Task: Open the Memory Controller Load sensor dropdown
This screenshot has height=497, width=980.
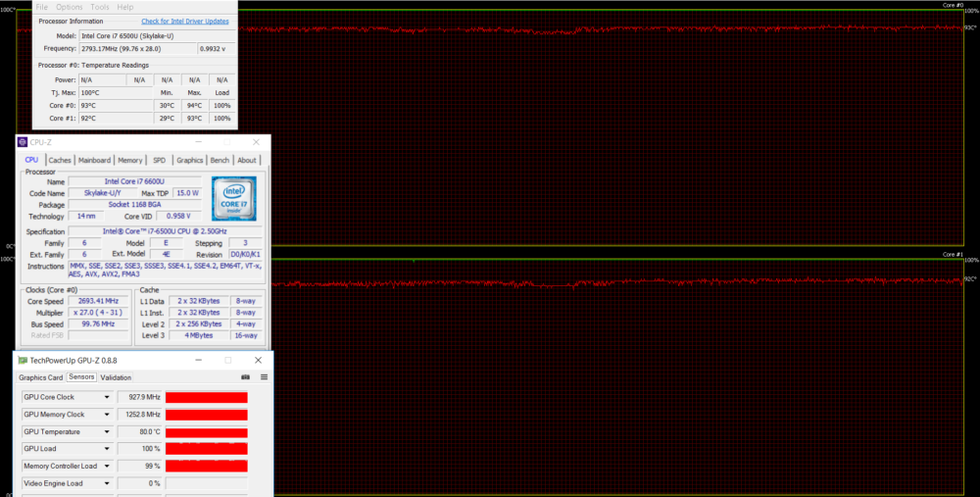Action: click(107, 467)
